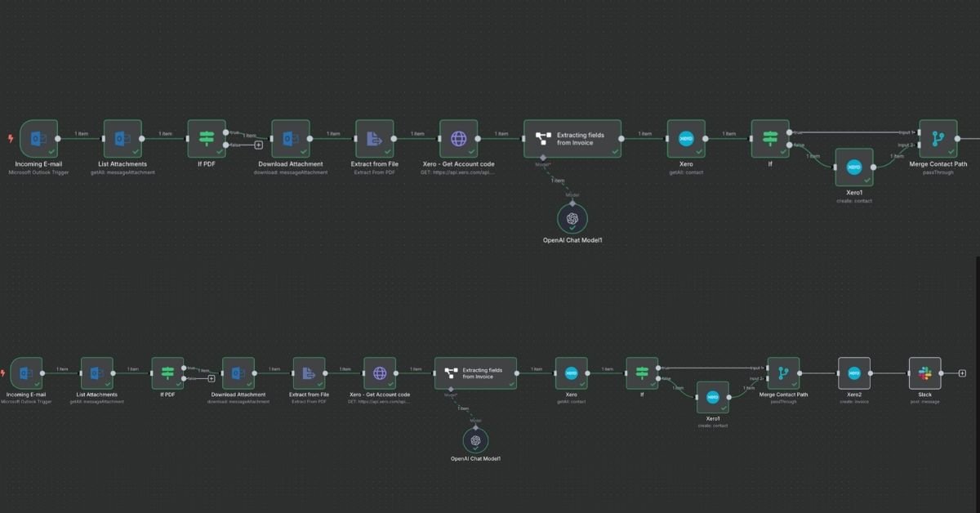Select the Incoming E-mail Outlook node in upper workflow
The height and width of the screenshot is (513, 980).
coord(39,139)
